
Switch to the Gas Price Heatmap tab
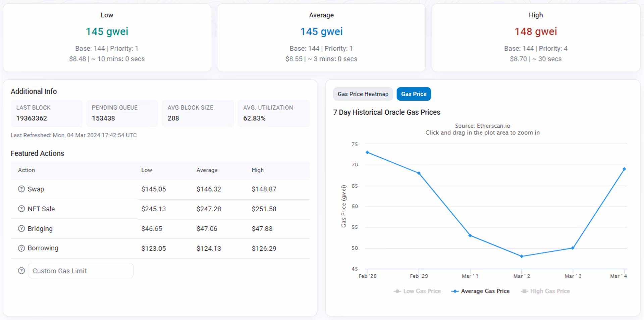pyautogui.click(x=363, y=94)
